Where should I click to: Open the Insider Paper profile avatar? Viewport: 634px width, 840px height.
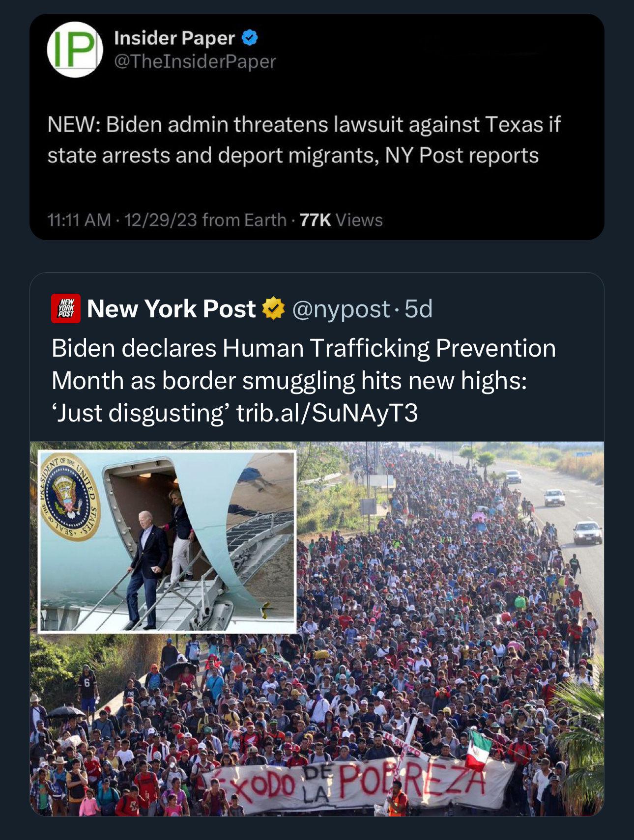click(x=75, y=49)
